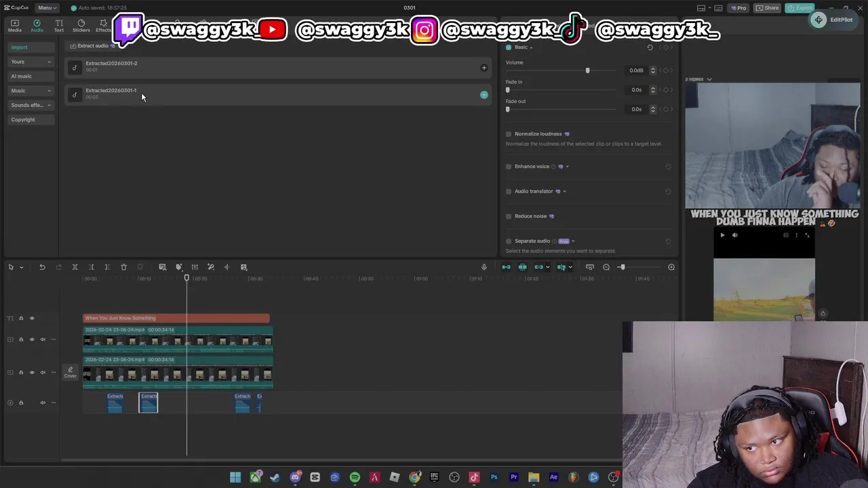Click the Share button
Viewport: 868px width, 488px height.
pos(768,7)
